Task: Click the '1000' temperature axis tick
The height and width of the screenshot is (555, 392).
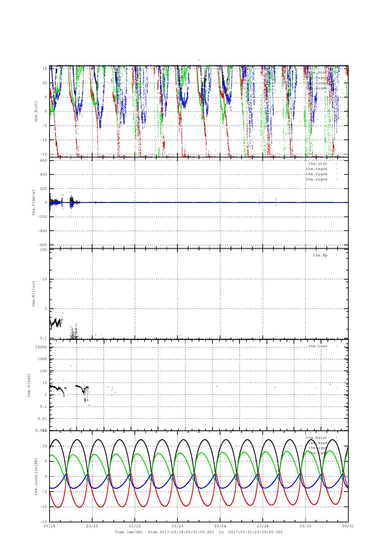Action: [x=43, y=359]
